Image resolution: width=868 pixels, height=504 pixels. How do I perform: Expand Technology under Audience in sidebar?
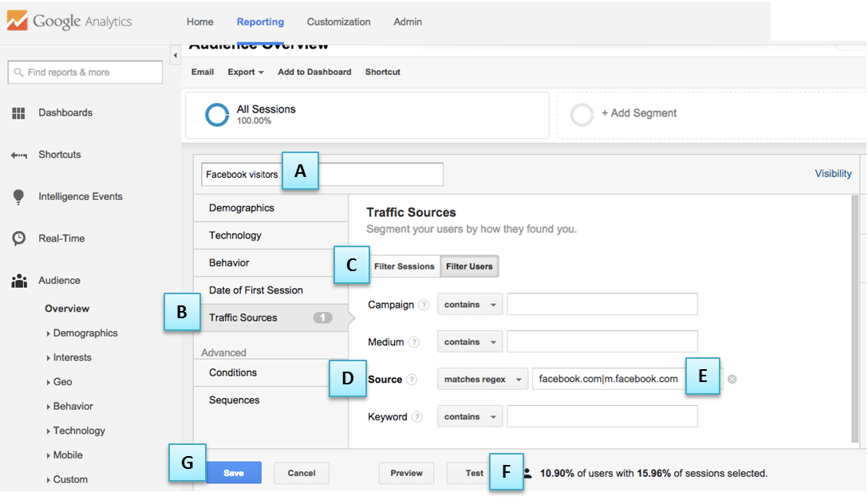76,431
